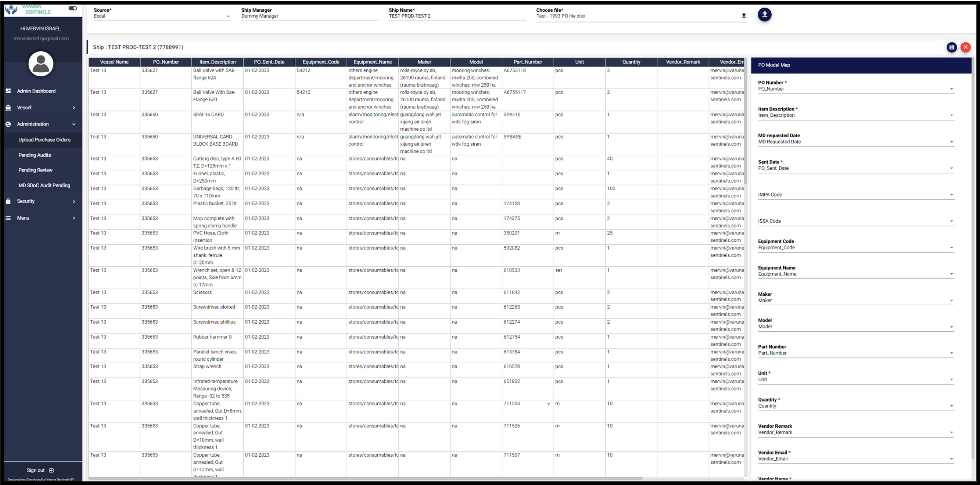Click the Security right chevron

(74, 201)
